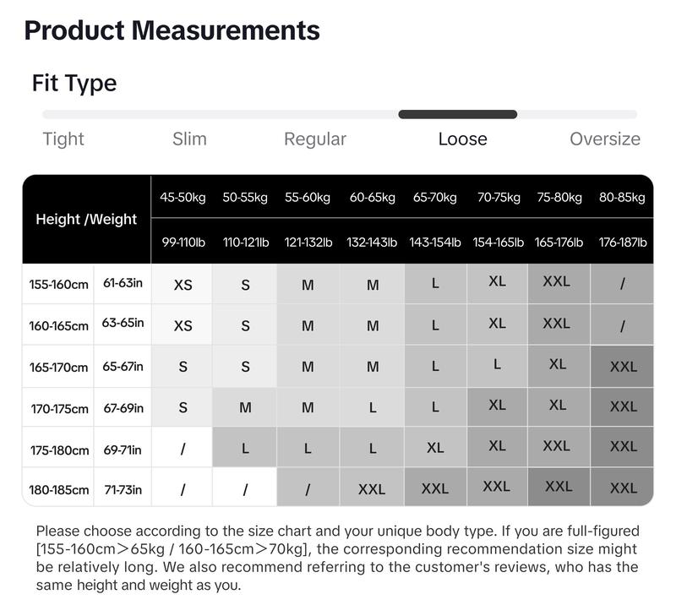This screenshot has width=676, height=616.
Task: Click XXL cell for 165-170cm at 80-85kg
Action: pyautogui.click(x=622, y=367)
